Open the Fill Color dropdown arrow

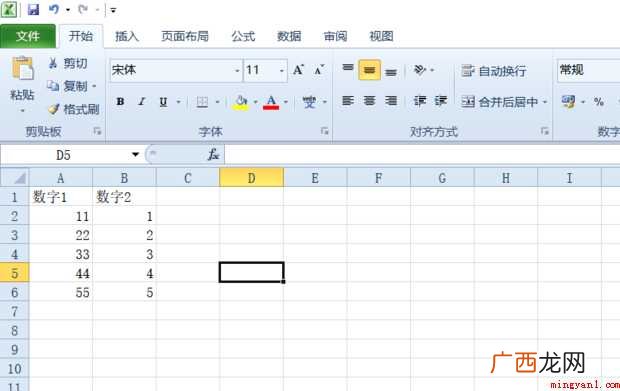pyautogui.click(x=255, y=102)
